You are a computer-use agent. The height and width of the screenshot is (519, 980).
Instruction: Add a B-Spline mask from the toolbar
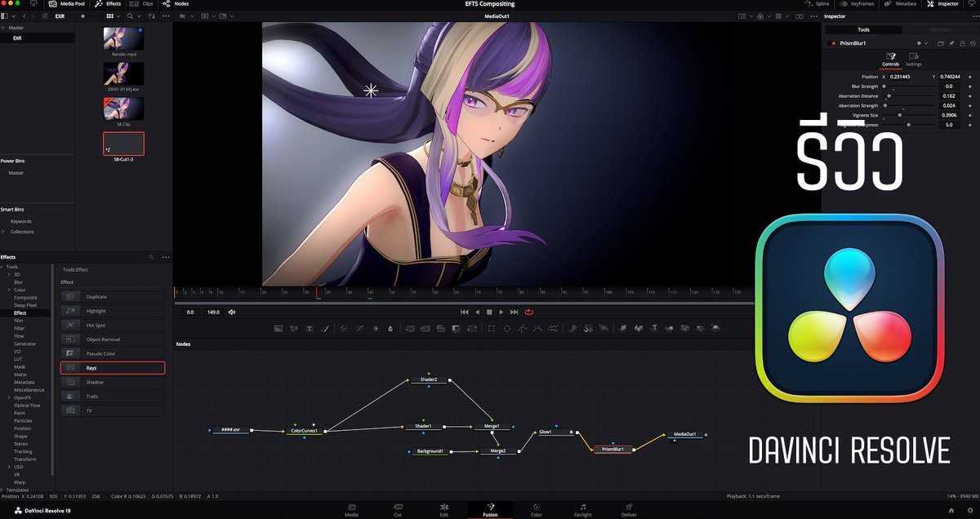coord(537,327)
